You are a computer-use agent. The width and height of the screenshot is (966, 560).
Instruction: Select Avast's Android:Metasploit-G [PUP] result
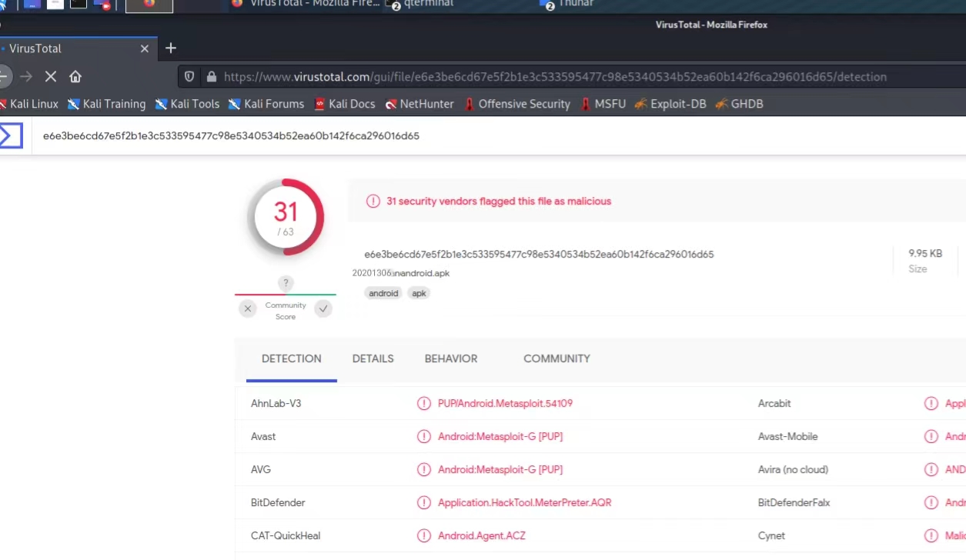pos(500,436)
